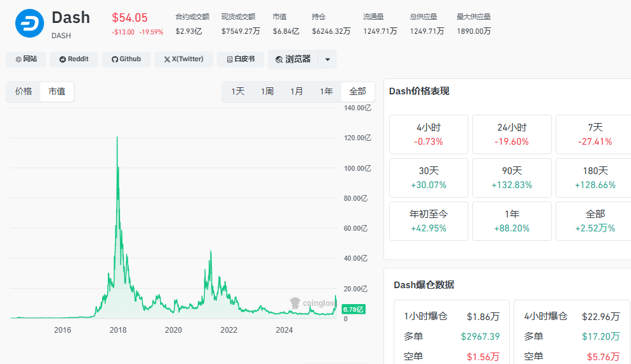The height and width of the screenshot is (364, 631).
Task: Select the 1天 time range
Action: tap(238, 91)
